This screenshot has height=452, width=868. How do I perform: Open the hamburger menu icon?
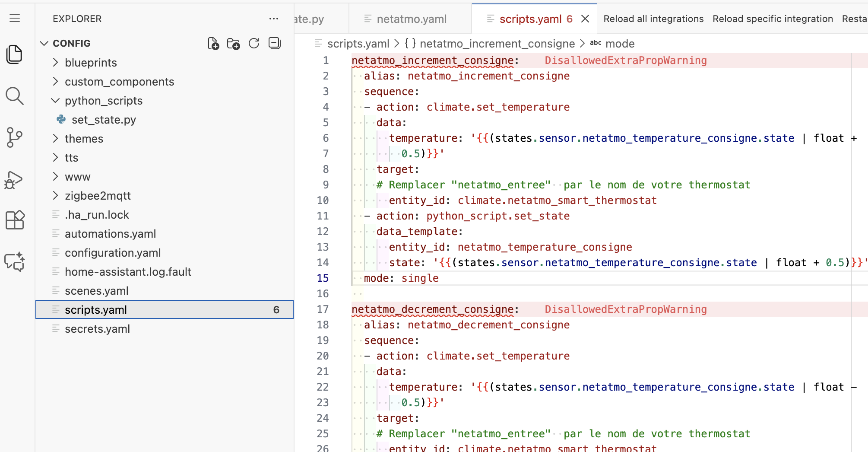click(15, 18)
